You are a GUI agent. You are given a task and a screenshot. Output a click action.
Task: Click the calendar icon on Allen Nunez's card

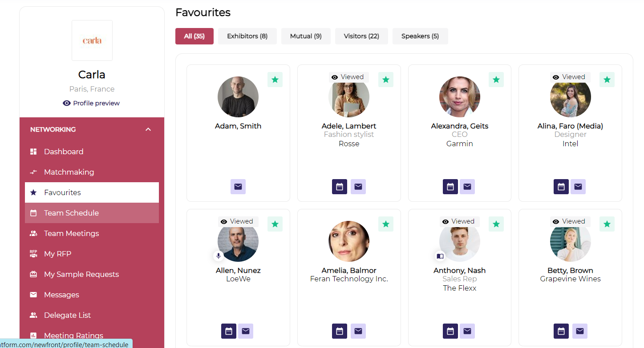229,331
